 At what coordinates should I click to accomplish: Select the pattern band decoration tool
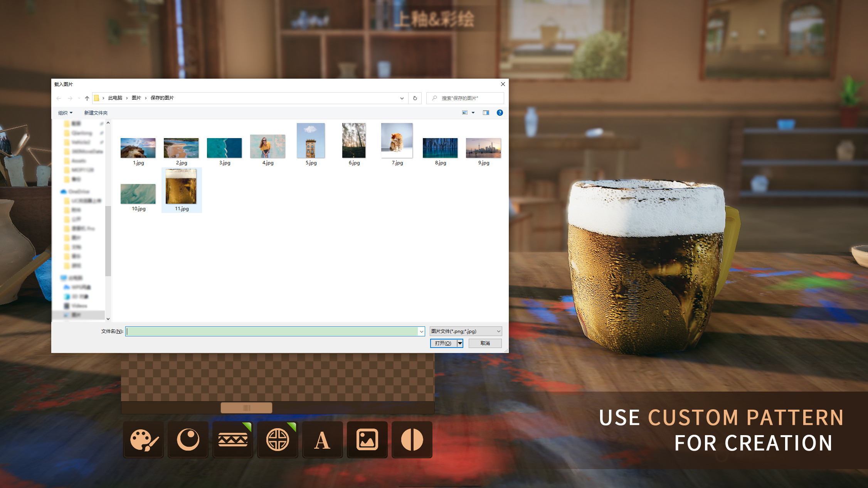[x=233, y=439]
